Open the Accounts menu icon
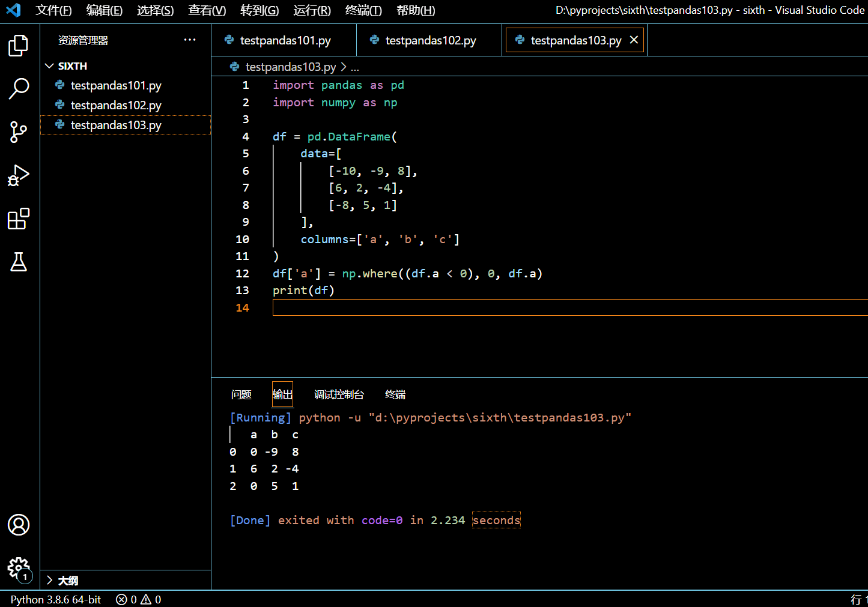The image size is (868, 607). coord(19,525)
